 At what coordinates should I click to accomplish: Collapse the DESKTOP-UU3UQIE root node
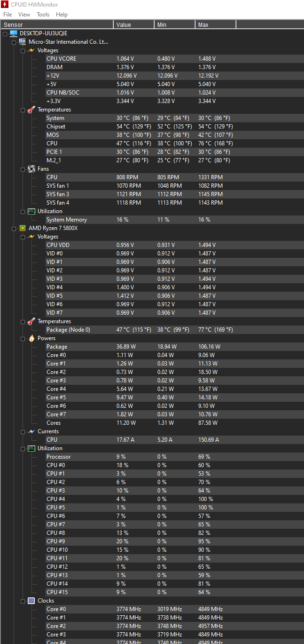coord(5,33)
